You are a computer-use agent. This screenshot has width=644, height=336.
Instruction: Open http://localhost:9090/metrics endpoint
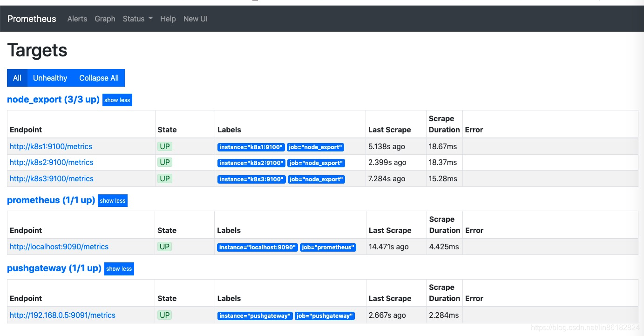click(x=59, y=247)
